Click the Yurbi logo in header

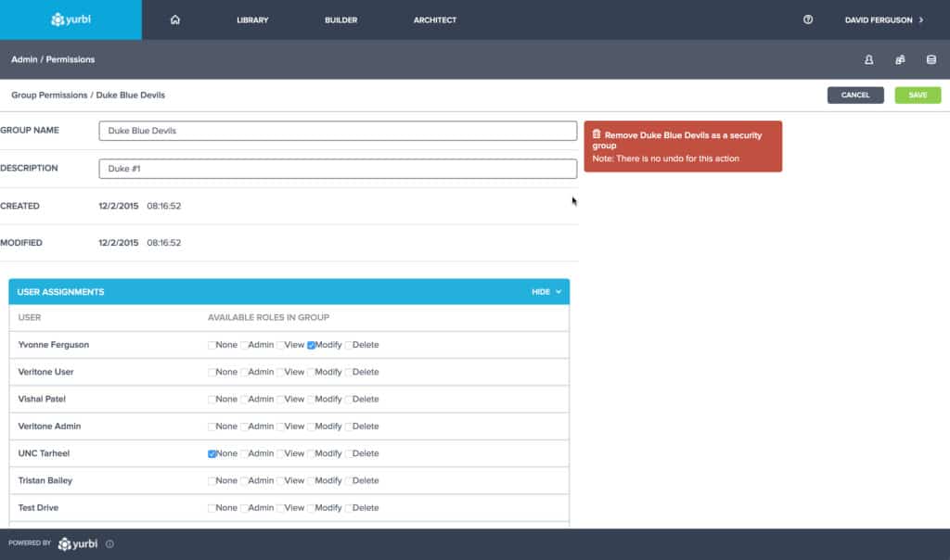point(71,19)
